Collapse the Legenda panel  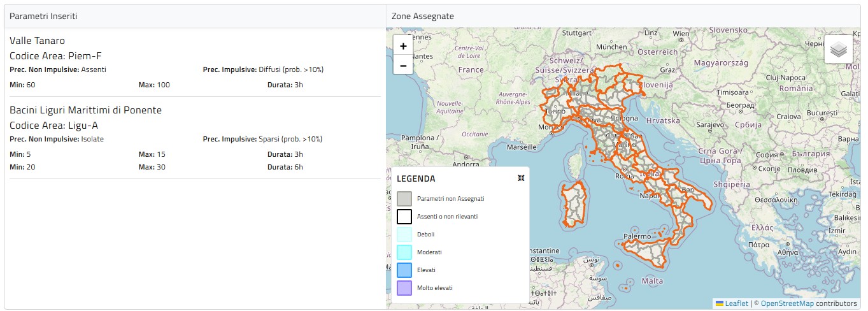[521, 178]
